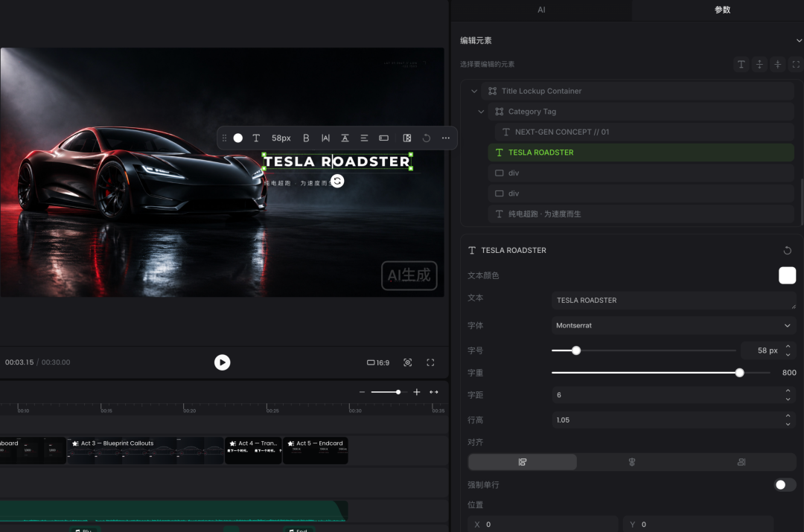
Task: Switch to the AI tab
Action: (541, 10)
